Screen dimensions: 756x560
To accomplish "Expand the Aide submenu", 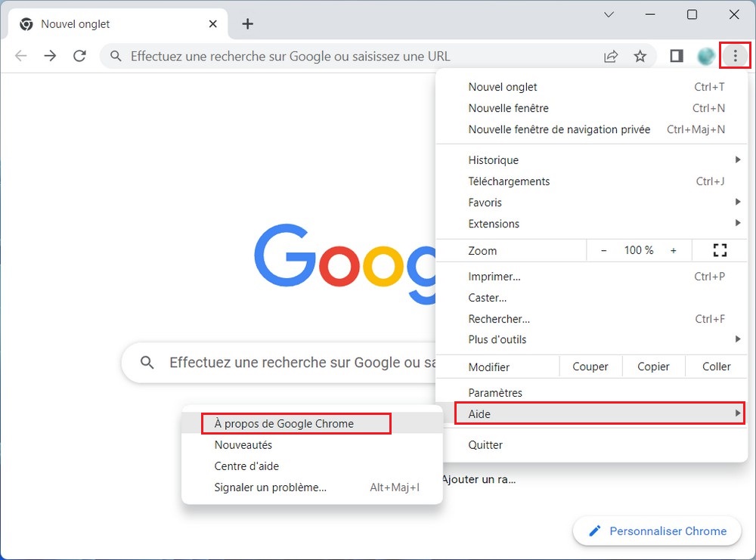I will point(600,414).
